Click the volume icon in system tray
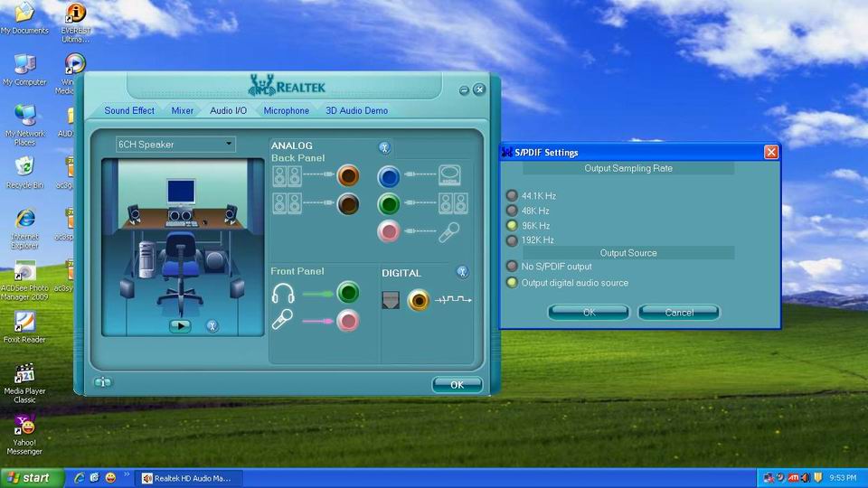The width and height of the screenshot is (868, 488). pyautogui.click(x=806, y=477)
